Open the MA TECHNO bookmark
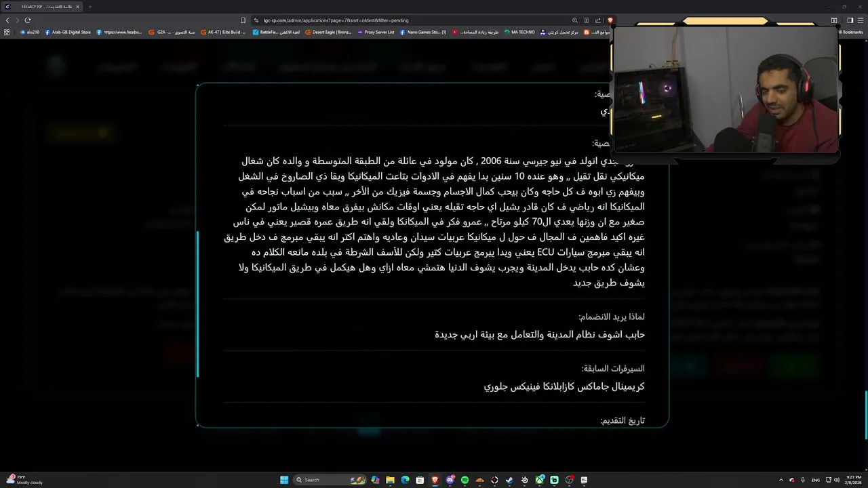Viewport: 868px width, 488px height. 519,32
